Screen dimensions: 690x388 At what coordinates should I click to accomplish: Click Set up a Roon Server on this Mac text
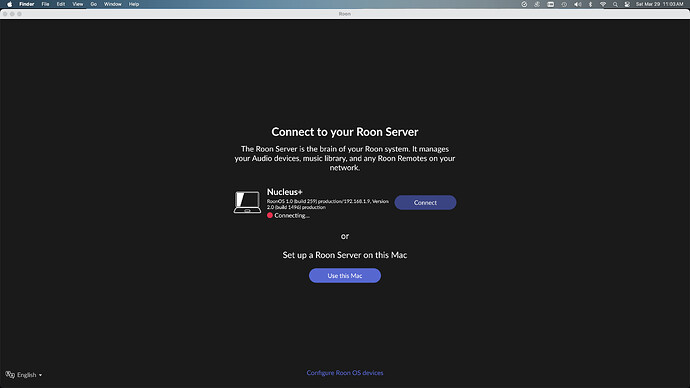(345, 255)
